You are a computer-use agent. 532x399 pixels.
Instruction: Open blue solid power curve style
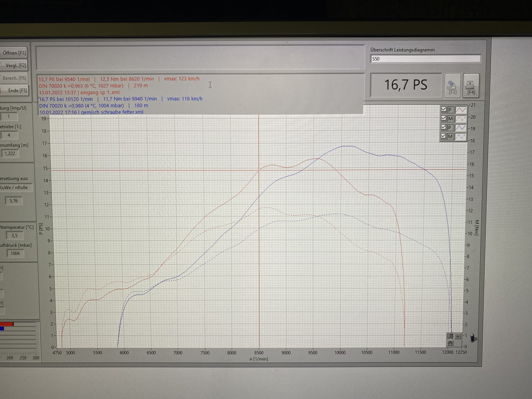click(461, 127)
